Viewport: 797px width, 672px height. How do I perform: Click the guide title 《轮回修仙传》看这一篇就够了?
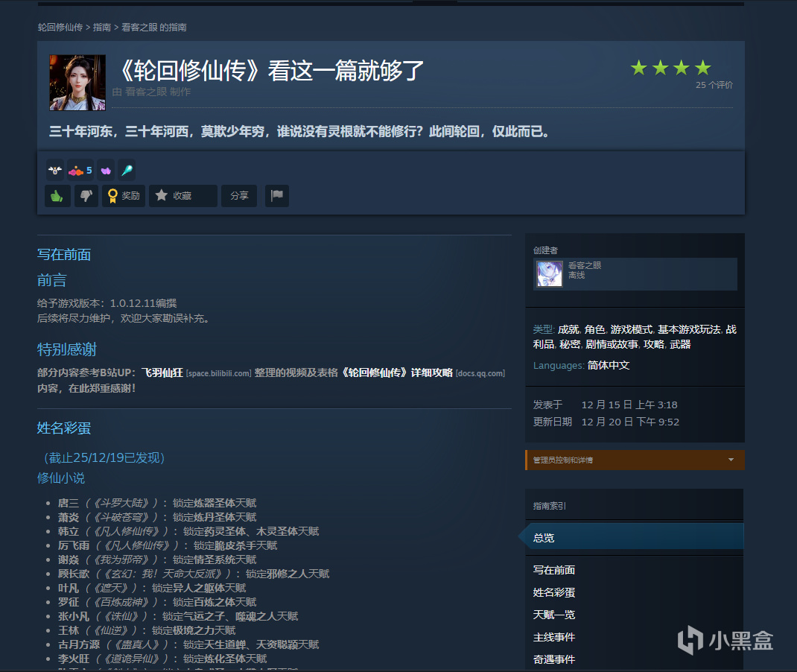point(271,71)
